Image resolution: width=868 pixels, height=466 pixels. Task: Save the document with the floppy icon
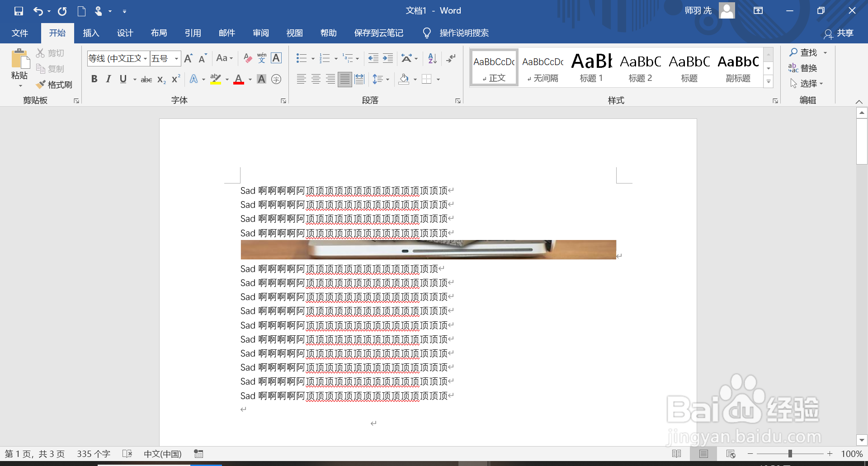click(x=19, y=11)
